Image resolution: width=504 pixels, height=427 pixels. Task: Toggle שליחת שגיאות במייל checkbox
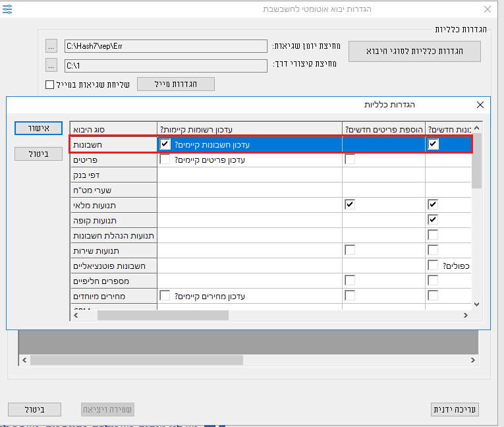point(49,84)
